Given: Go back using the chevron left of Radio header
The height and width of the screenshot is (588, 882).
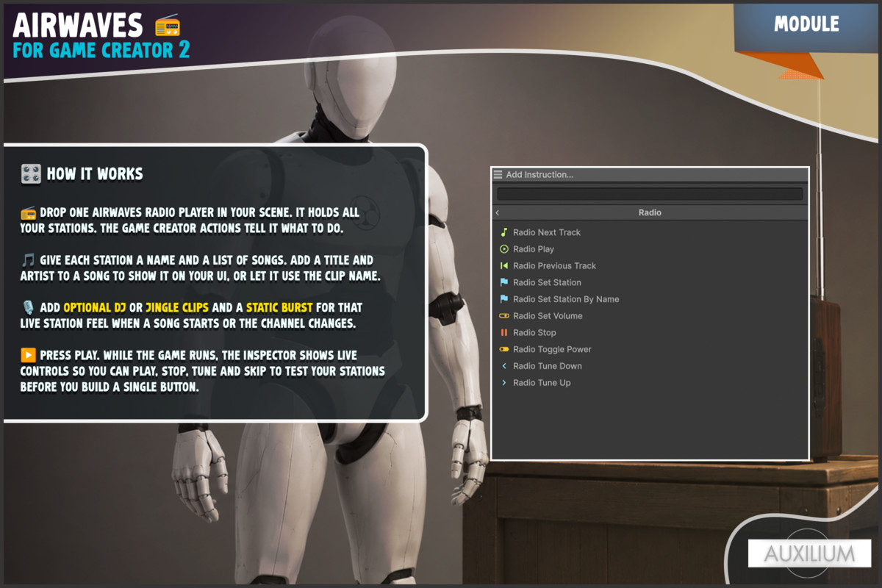Looking at the screenshot, I should click(498, 212).
